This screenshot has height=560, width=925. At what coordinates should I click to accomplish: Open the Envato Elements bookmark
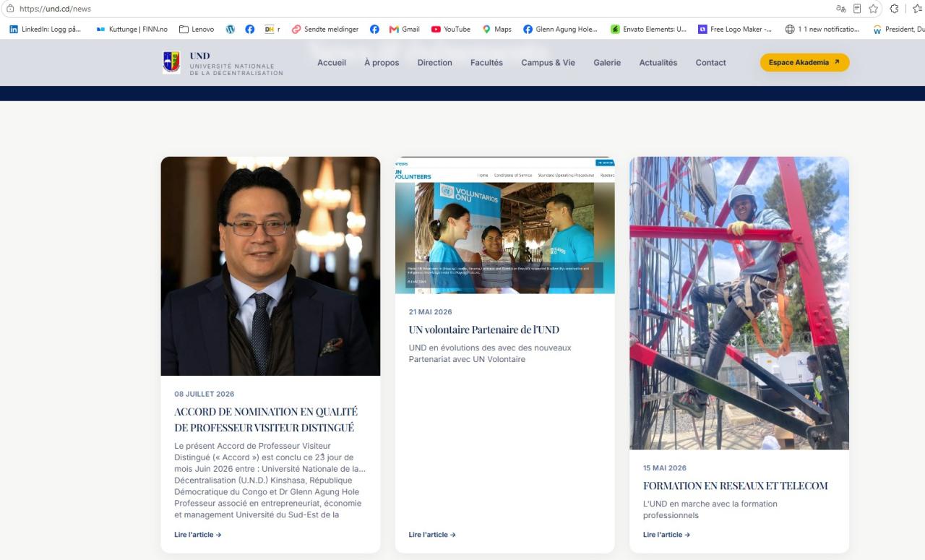649,30
